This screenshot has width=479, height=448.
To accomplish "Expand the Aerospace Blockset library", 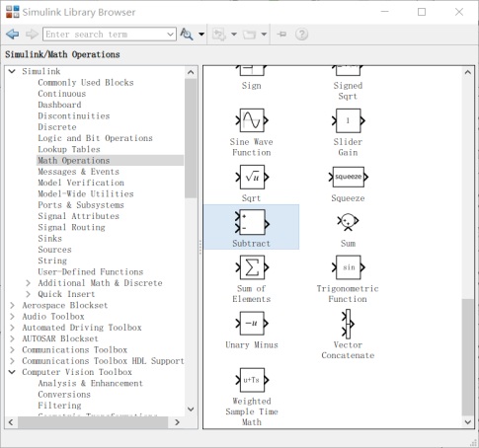I will 12,305.
